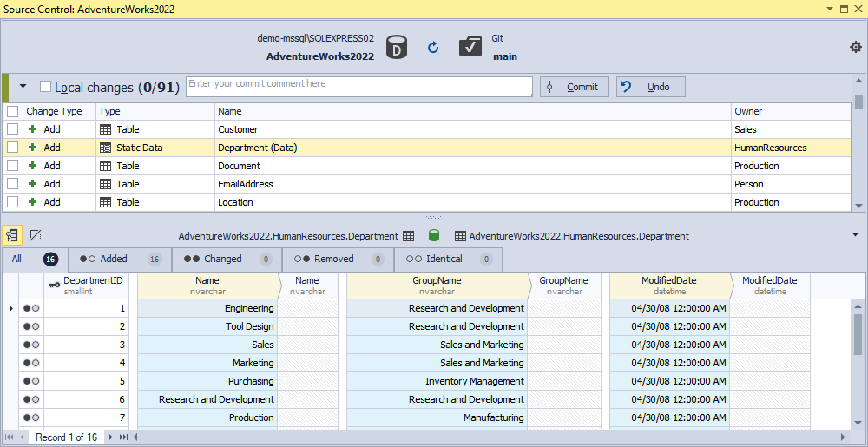Image resolution: width=868 pixels, height=447 pixels.
Task: Click the table grid icon before right Department path
Action: (x=460, y=236)
